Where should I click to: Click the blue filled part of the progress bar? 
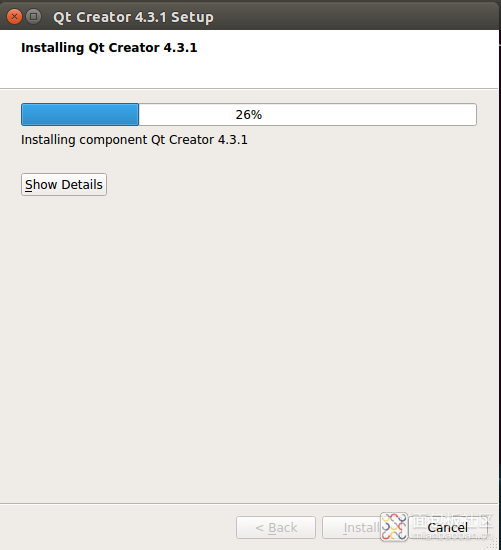tap(80, 114)
